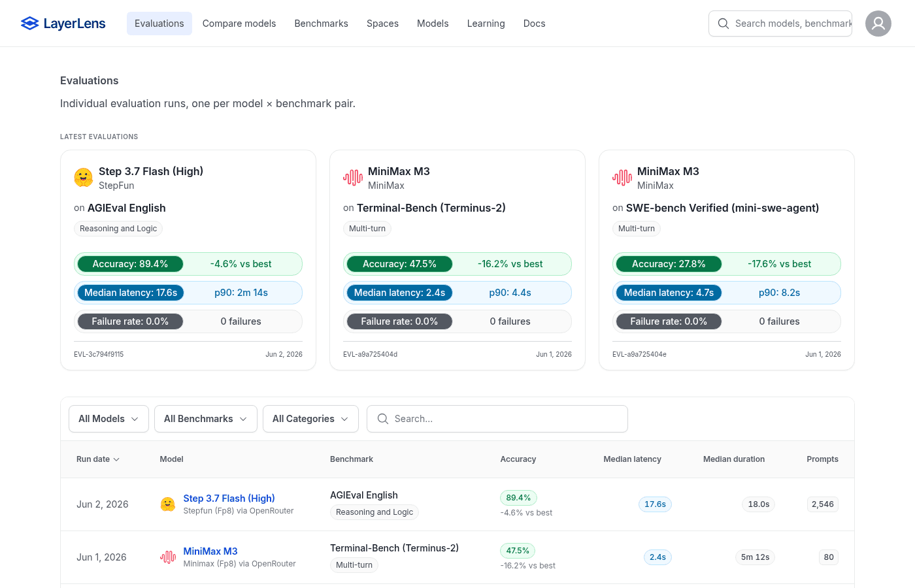Open the Step 3.7 Flash (High) table link
The height and width of the screenshot is (588, 915).
click(229, 498)
